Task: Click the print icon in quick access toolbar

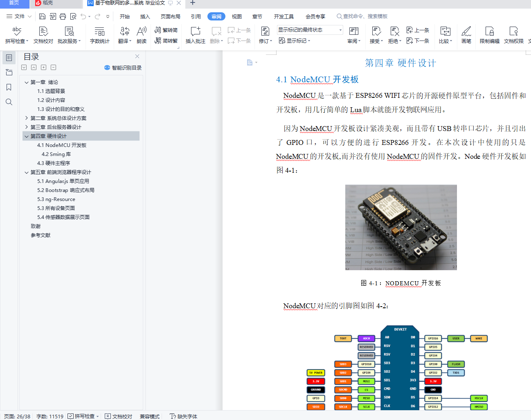Action: (63, 16)
